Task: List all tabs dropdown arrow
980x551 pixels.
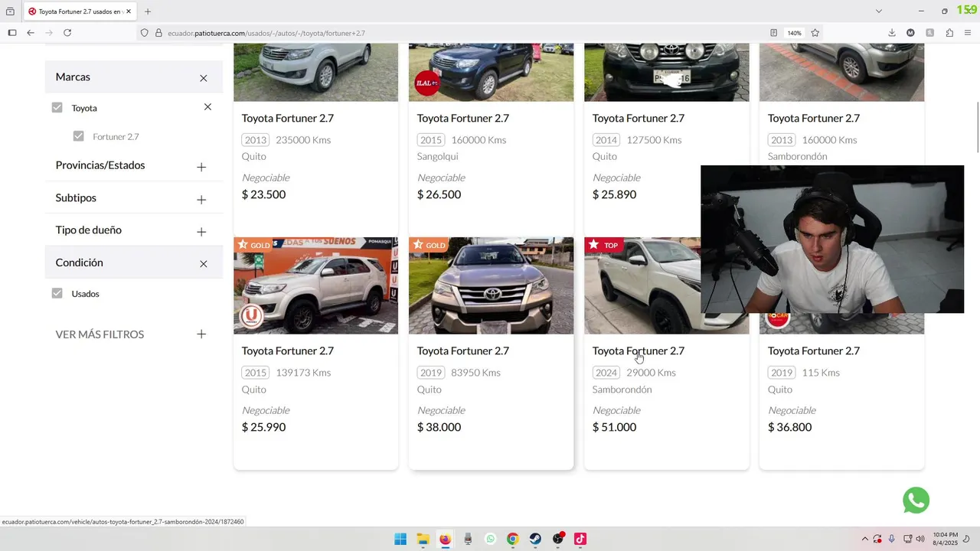Action: (x=879, y=11)
